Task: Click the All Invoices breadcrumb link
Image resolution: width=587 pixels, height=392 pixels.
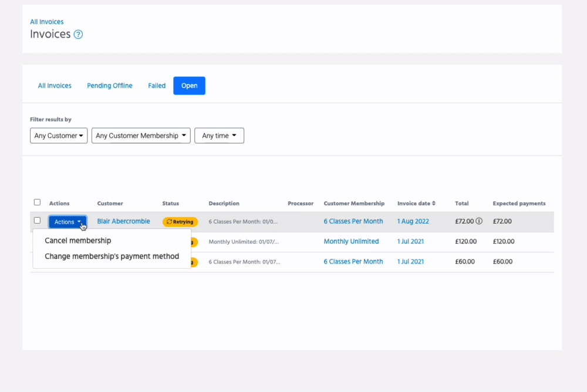Action: (x=47, y=22)
